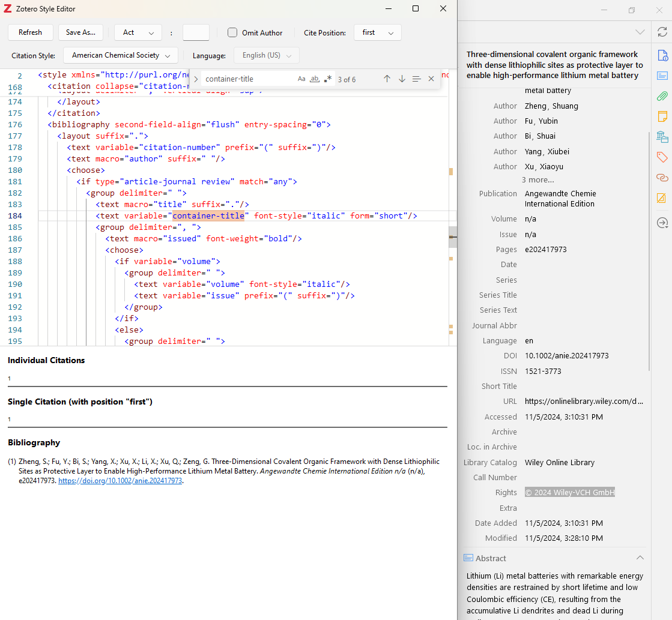Click the locator value input field
672x620 pixels.
pos(196,32)
